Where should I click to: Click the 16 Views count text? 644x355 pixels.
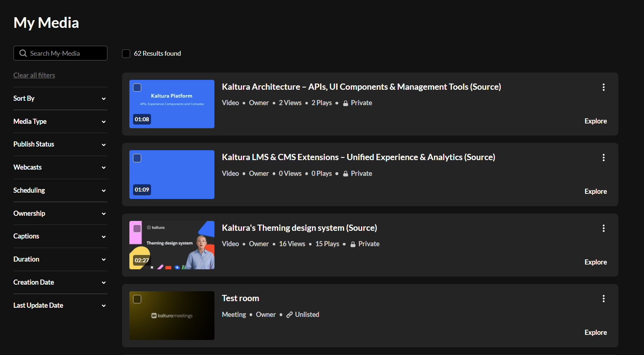coord(292,244)
